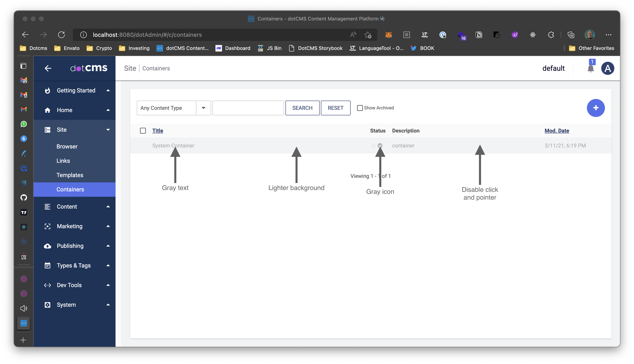This screenshot has width=634, height=364.
Task: Click the Site breadcrumb link
Action: [x=130, y=68]
